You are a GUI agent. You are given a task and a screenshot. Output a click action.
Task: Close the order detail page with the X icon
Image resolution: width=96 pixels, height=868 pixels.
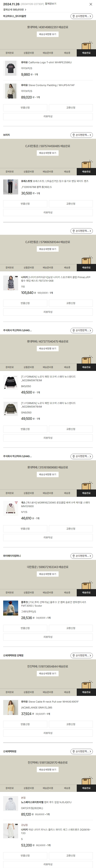click(x=91, y=4)
